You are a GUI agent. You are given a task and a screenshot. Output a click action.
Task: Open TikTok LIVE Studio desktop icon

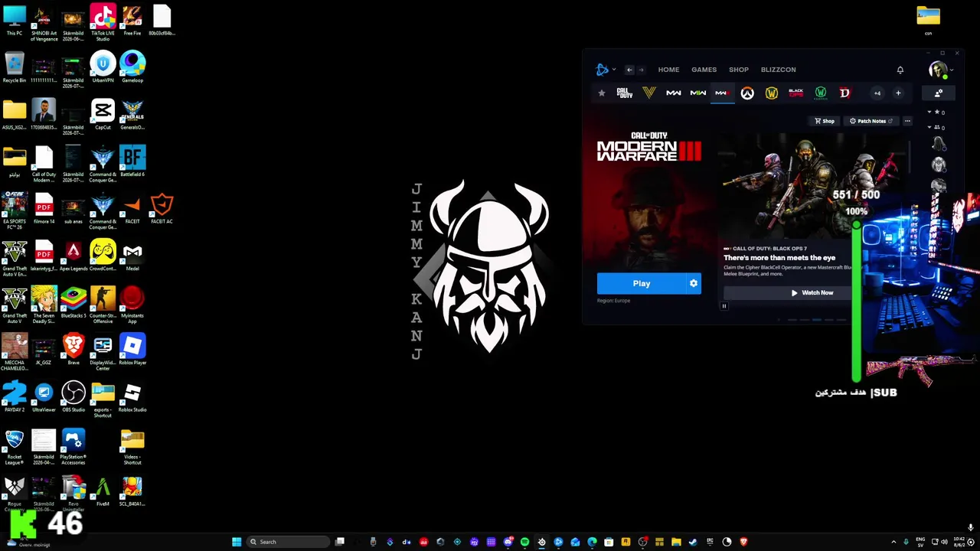(x=103, y=23)
